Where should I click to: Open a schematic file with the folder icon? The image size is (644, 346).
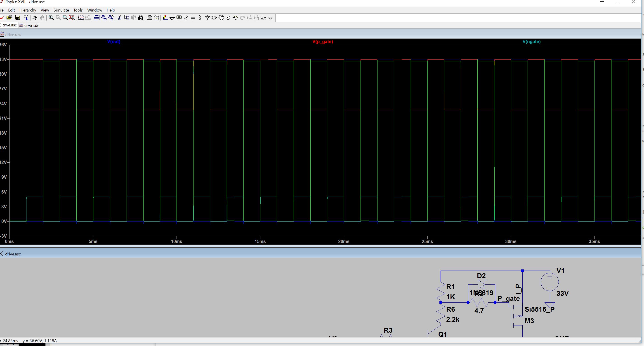pos(9,17)
